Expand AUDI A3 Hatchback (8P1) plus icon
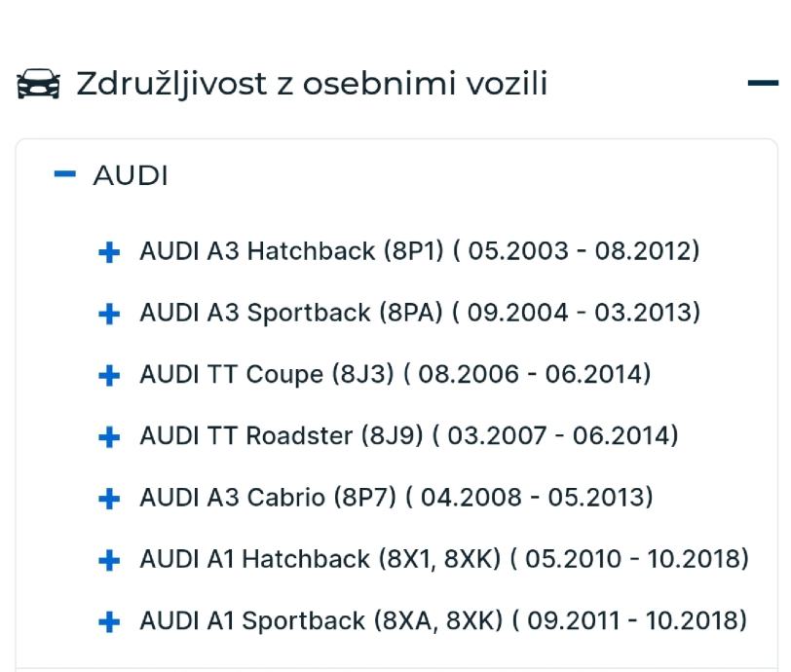The image size is (791, 672). pos(110,252)
